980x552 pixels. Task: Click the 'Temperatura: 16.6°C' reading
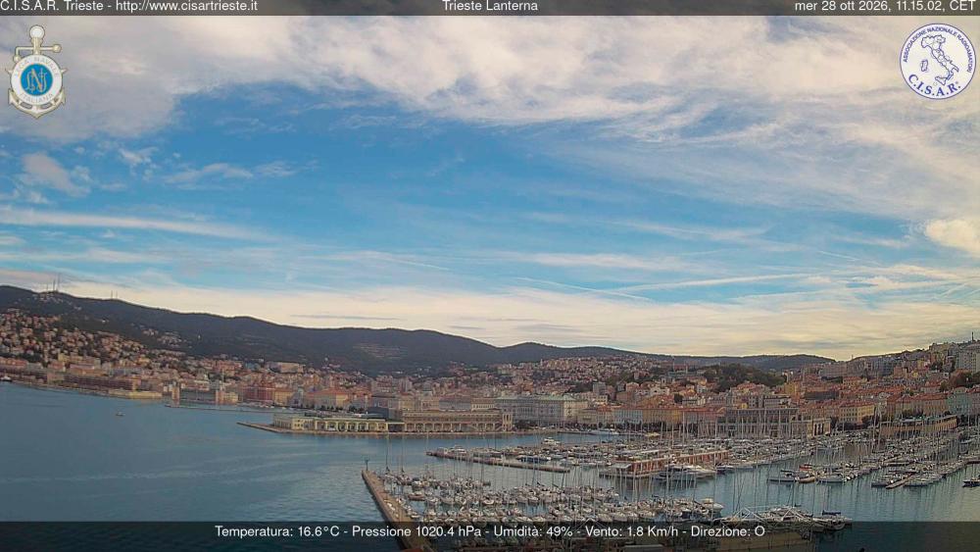277,531
